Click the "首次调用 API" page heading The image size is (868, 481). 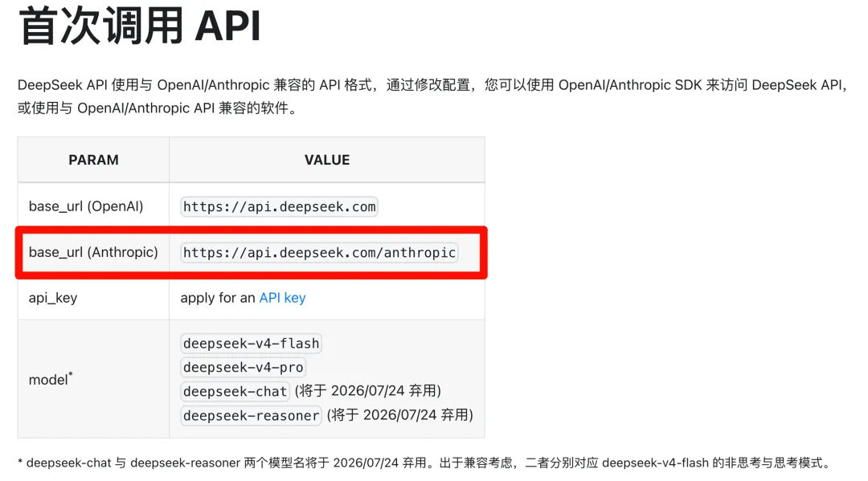[x=140, y=28]
